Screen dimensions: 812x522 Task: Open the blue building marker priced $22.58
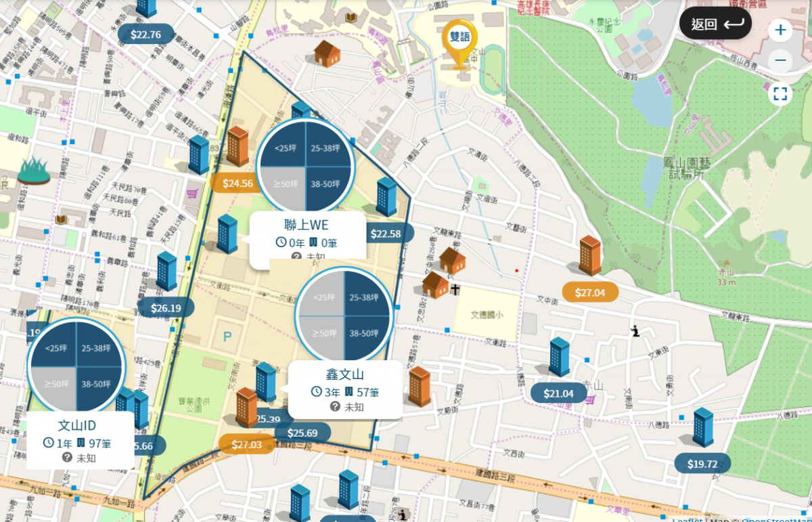point(386,198)
